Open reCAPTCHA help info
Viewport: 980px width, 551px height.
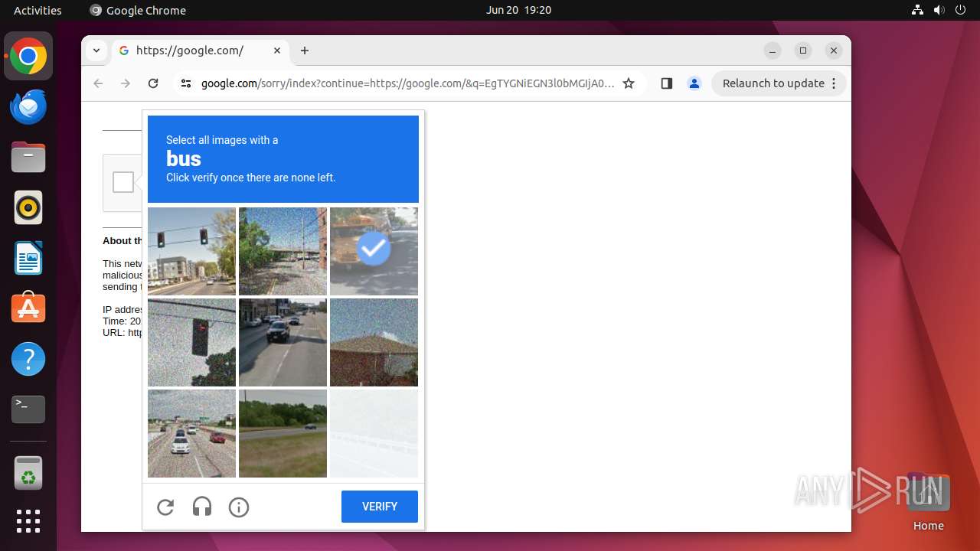[x=239, y=507]
